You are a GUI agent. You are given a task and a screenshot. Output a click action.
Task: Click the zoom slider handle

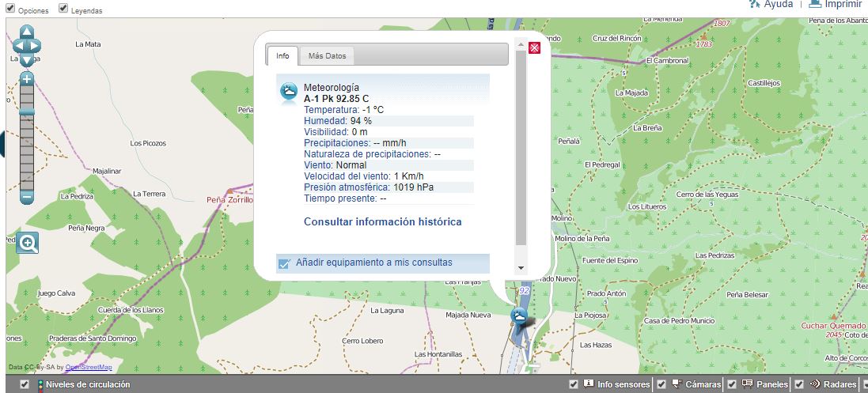27,111
